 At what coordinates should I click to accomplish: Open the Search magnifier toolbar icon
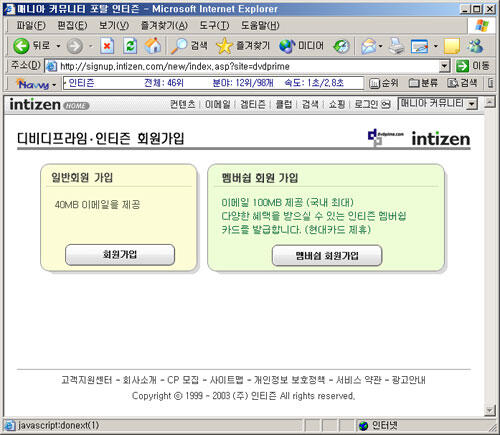(x=179, y=46)
